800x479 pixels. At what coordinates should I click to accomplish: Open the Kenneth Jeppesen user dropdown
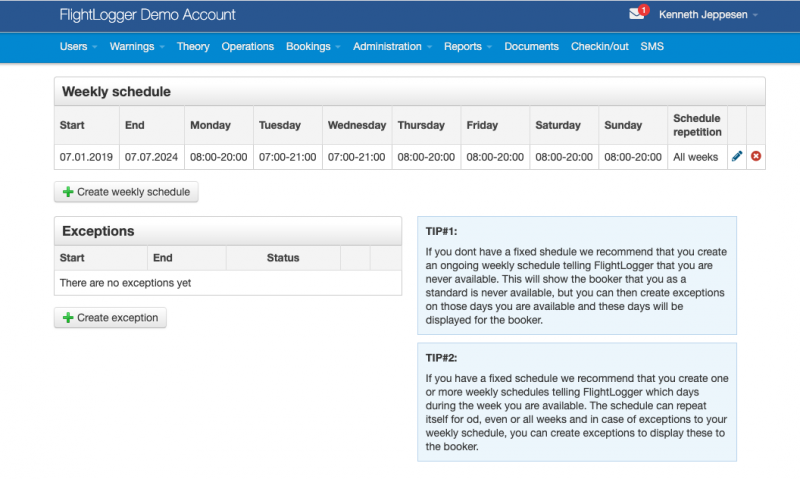[708, 15]
